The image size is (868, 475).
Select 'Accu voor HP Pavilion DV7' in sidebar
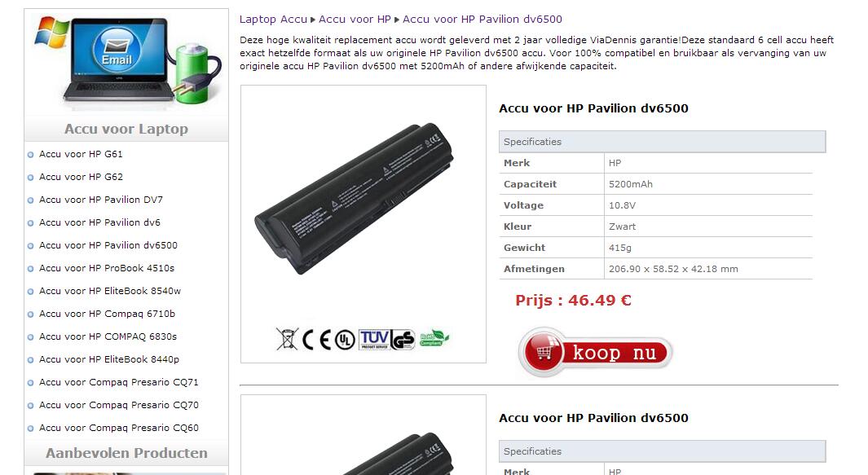[101, 200]
